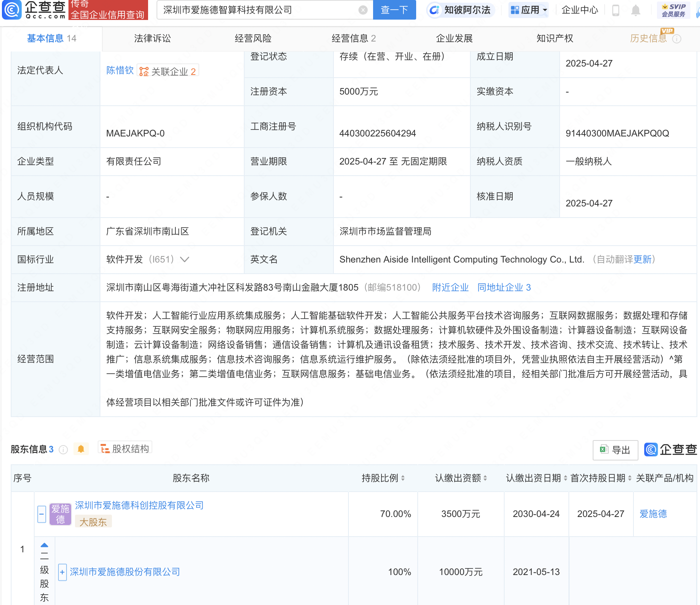Switch to 经营信息 tab
The width and height of the screenshot is (700, 605).
click(x=353, y=38)
